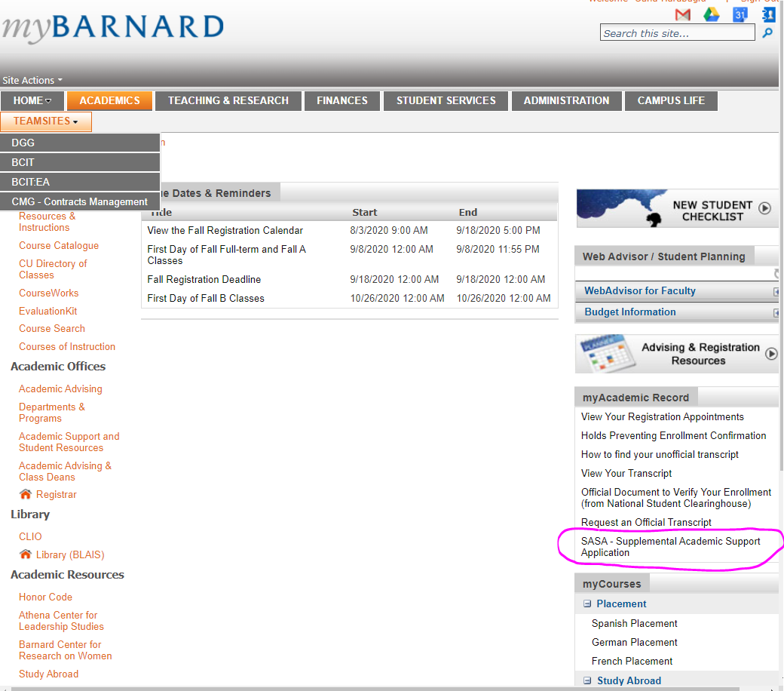Click the home icon beside Registrar

(x=25, y=494)
